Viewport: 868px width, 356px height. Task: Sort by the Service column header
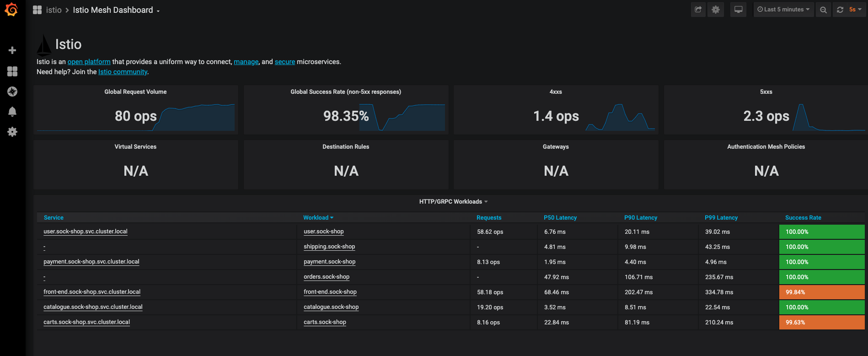point(54,218)
